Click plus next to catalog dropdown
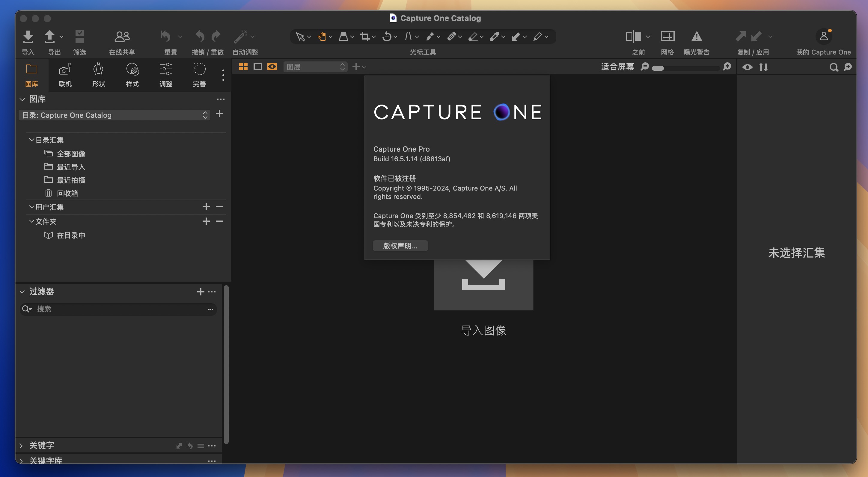The image size is (868, 477). pyautogui.click(x=219, y=114)
